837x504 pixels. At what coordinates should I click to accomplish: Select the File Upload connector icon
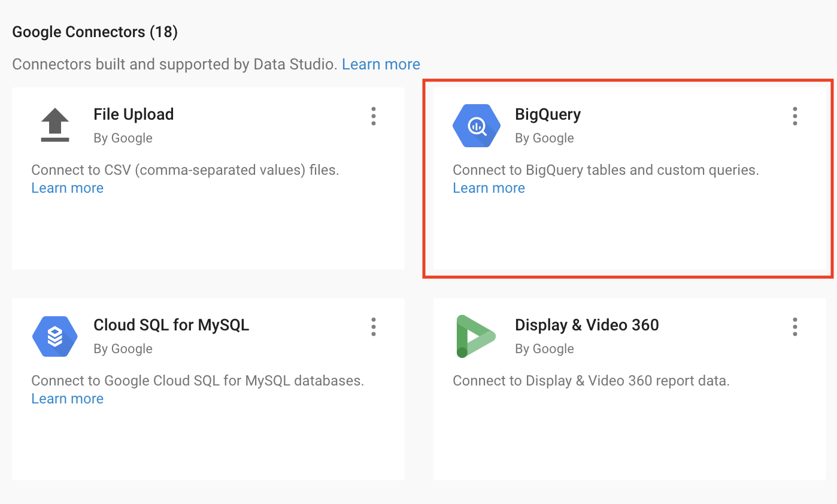(x=54, y=124)
